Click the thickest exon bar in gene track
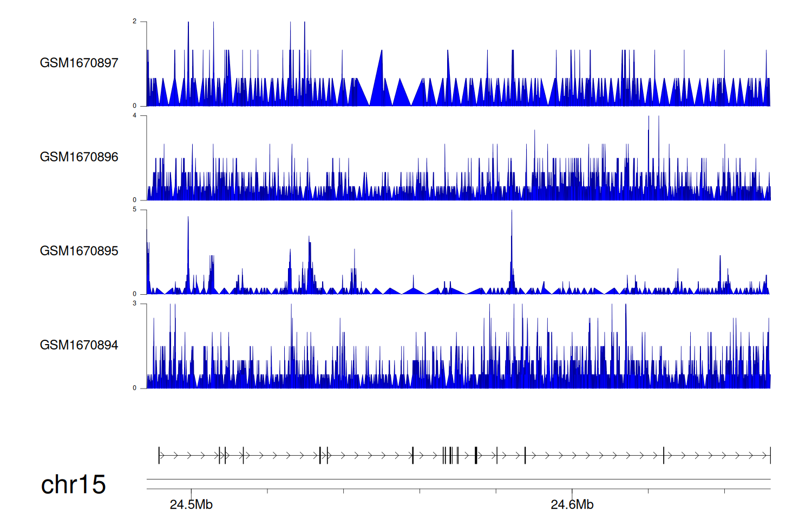This screenshot has width=812, height=531. tap(476, 455)
